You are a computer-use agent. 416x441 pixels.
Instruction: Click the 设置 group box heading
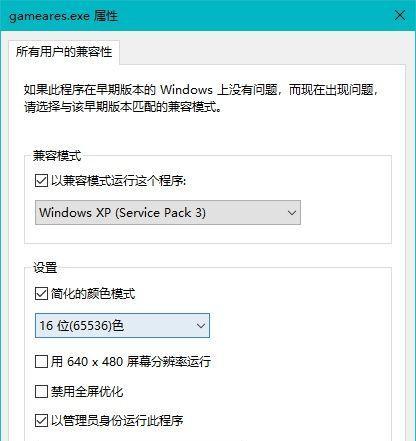45,267
